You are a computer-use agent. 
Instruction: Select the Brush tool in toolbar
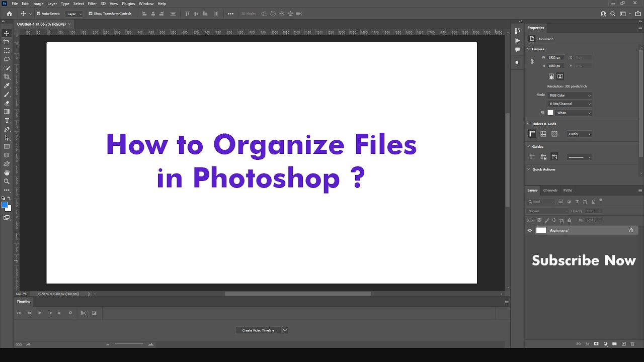7,95
